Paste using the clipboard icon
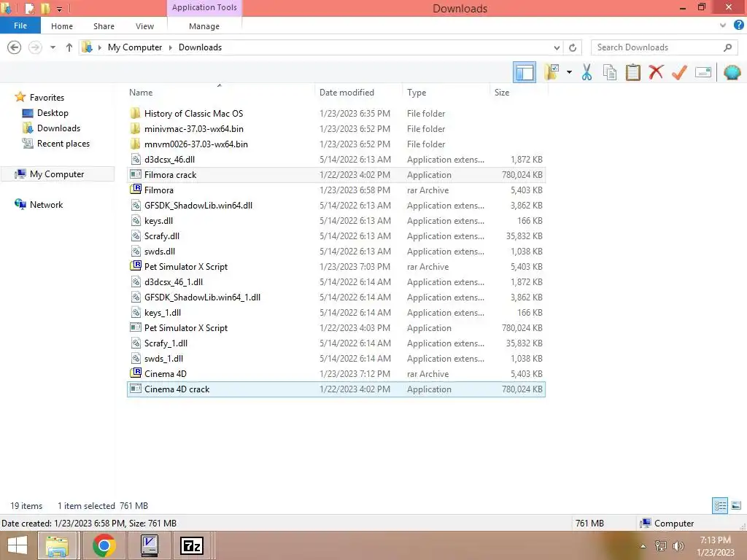The width and height of the screenshot is (747, 560). tap(632, 72)
